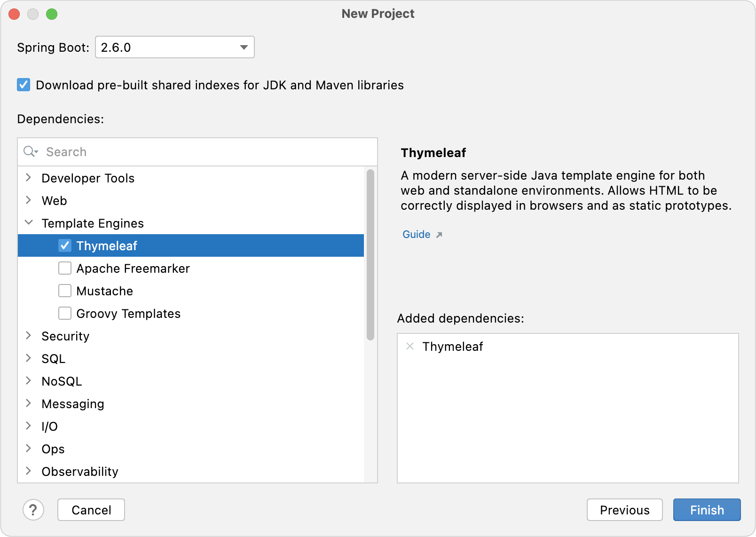Collapse the Template Engines category
The width and height of the screenshot is (756, 537).
pyautogui.click(x=29, y=222)
